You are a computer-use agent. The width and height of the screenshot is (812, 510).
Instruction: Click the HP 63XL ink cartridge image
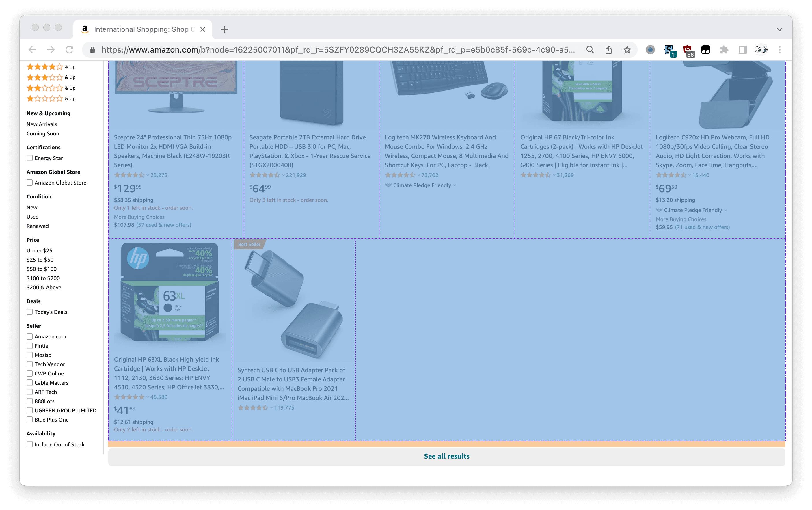click(x=170, y=293)
